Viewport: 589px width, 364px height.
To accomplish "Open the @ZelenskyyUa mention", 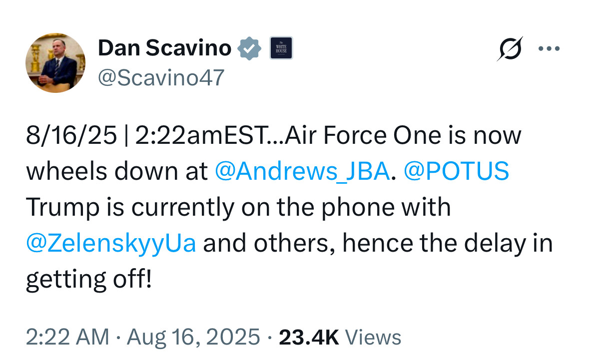I will [110, 244].
